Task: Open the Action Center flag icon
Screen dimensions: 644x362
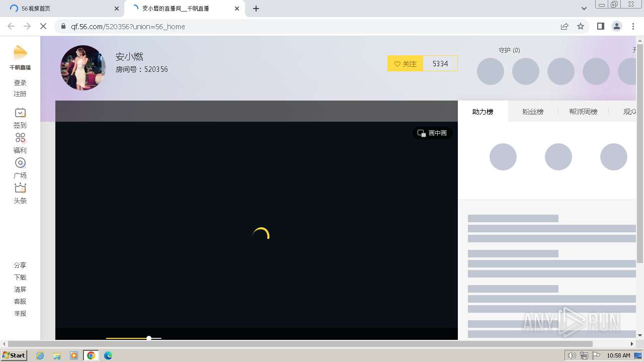Action: tap(596, 355)
